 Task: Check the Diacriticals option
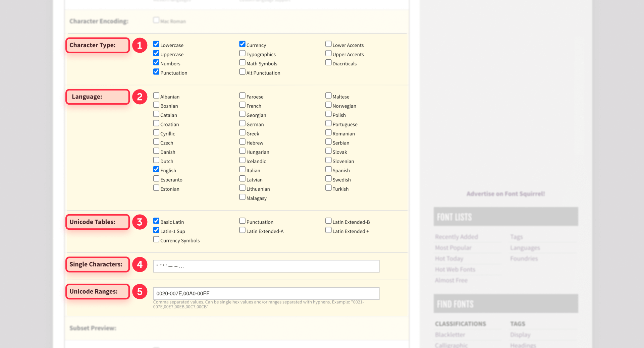click(x=328, y=62)
